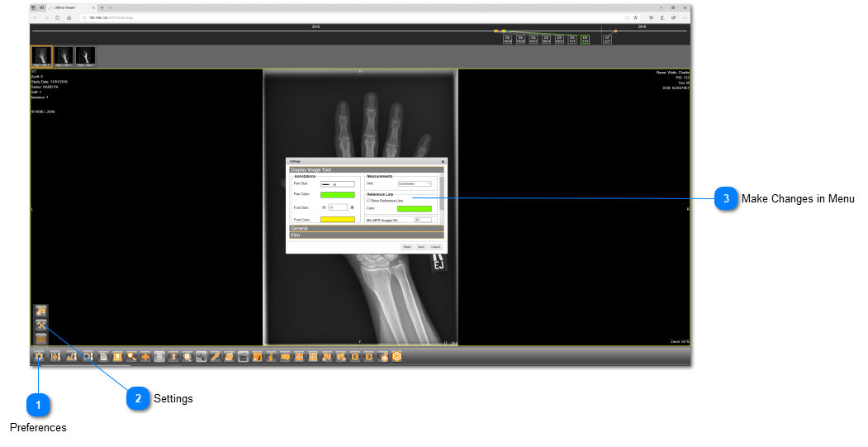
Task: Collapse the Display Image Tool section
Action: click(x=367, y=169)
